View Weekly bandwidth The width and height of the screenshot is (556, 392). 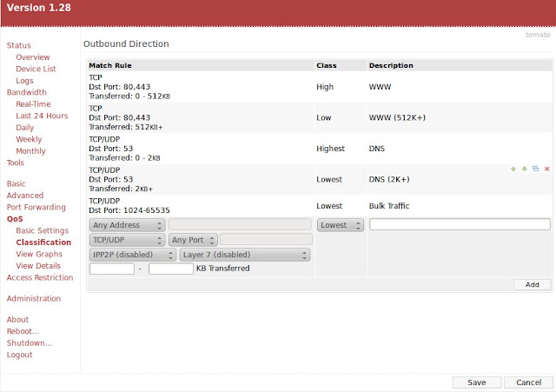point(29,139)
